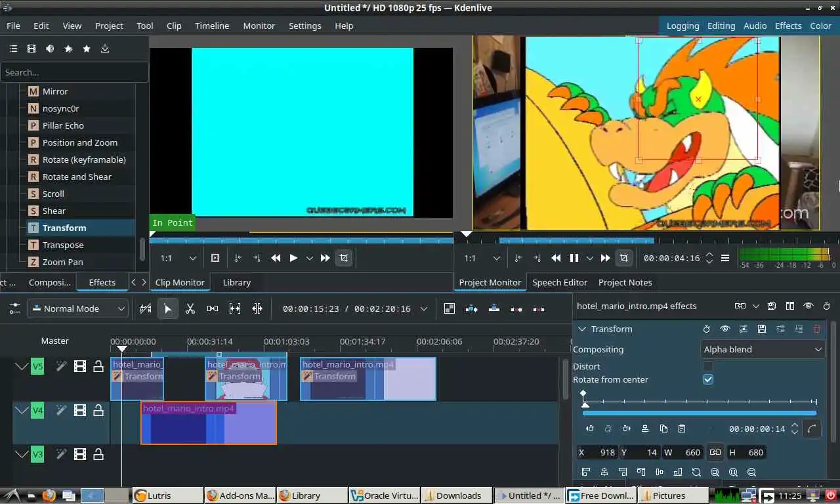Hide video on track V5 film icon
This screenshot has width=840, height=504.
(80, 366)
